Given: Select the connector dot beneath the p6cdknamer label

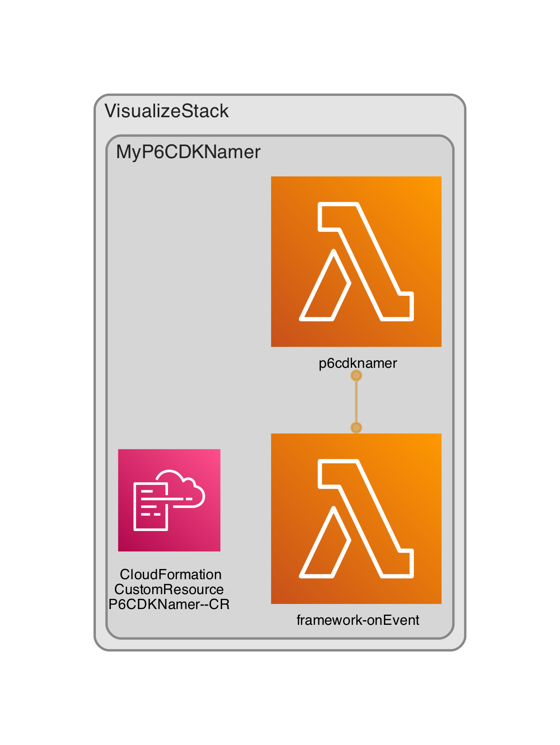Looking at the screenshot, I should pyautogui.click(x=356, y=375).
